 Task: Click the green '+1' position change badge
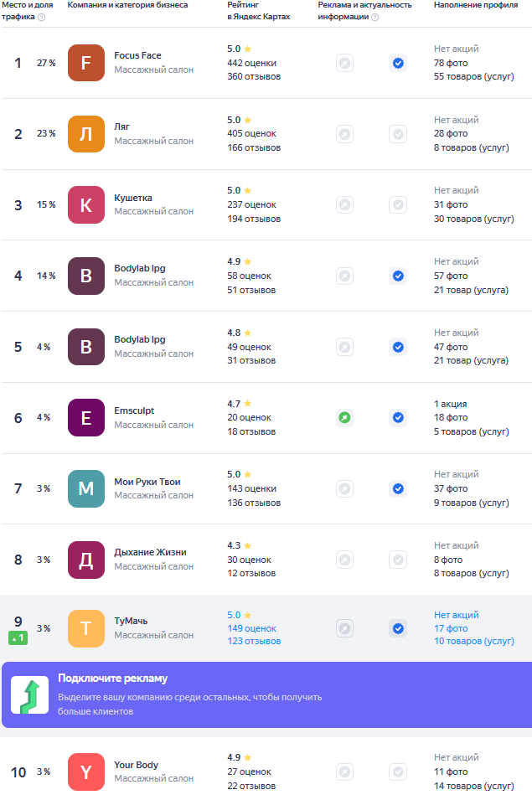point(18,637)
